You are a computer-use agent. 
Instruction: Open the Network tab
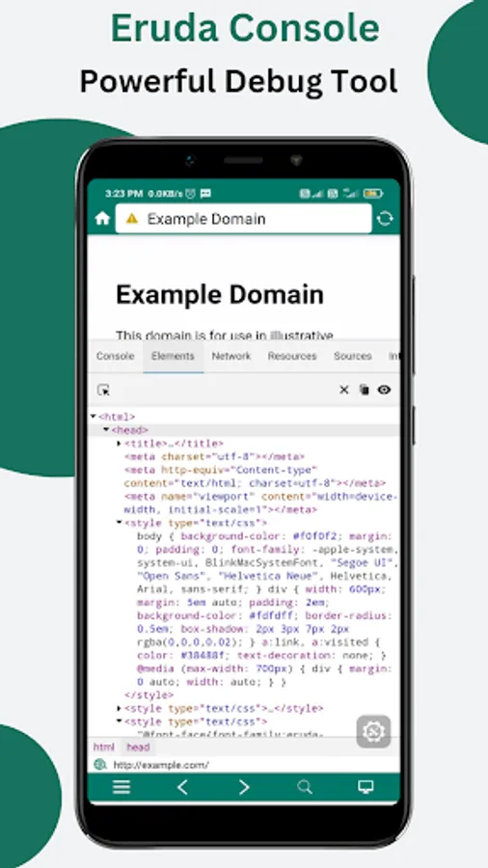pyautogui.click(x=231, y=356)
